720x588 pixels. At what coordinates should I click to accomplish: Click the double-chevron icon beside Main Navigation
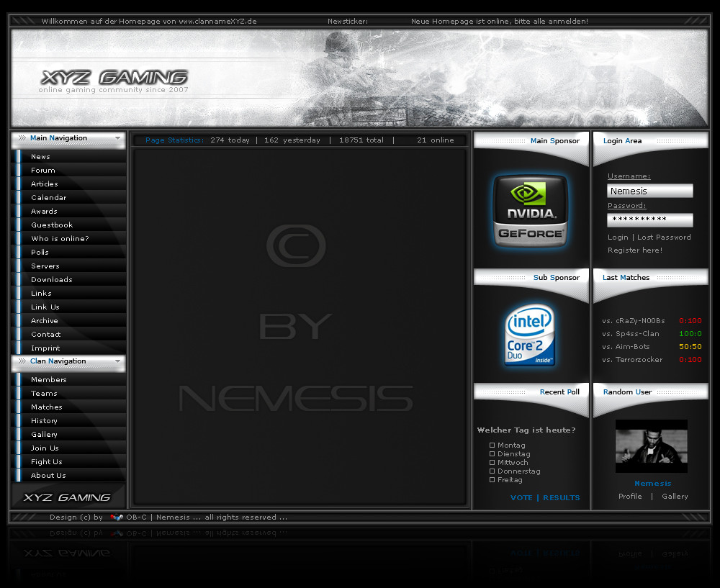(x=22, y=137)
